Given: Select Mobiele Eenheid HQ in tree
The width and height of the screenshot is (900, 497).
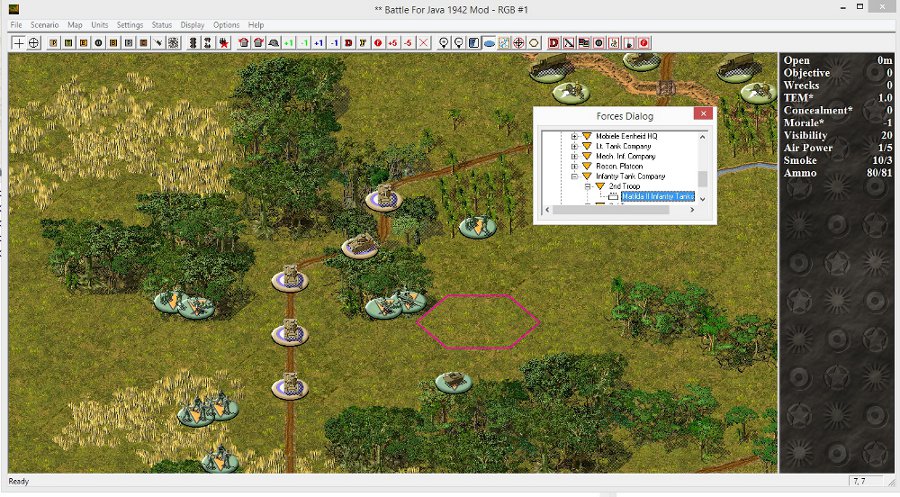Looking at the screenshot, I should coord(626,137).
